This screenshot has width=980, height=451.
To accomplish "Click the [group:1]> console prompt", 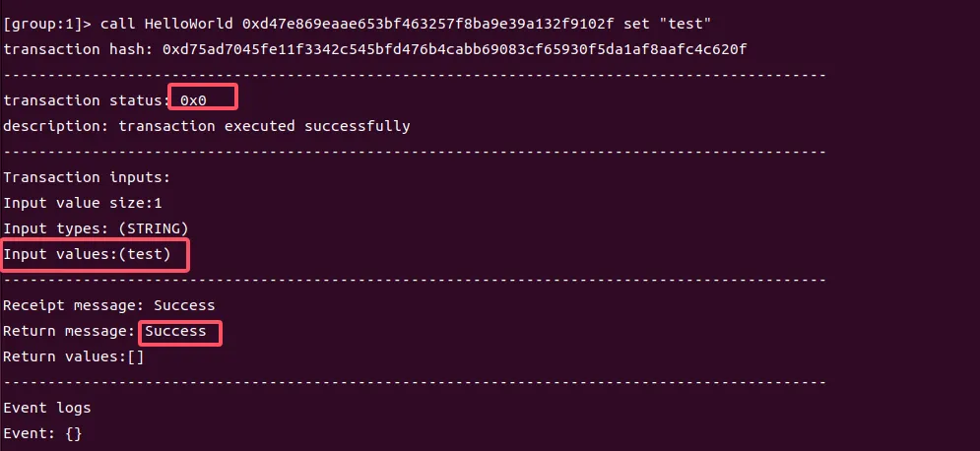I will pos(47,24).
